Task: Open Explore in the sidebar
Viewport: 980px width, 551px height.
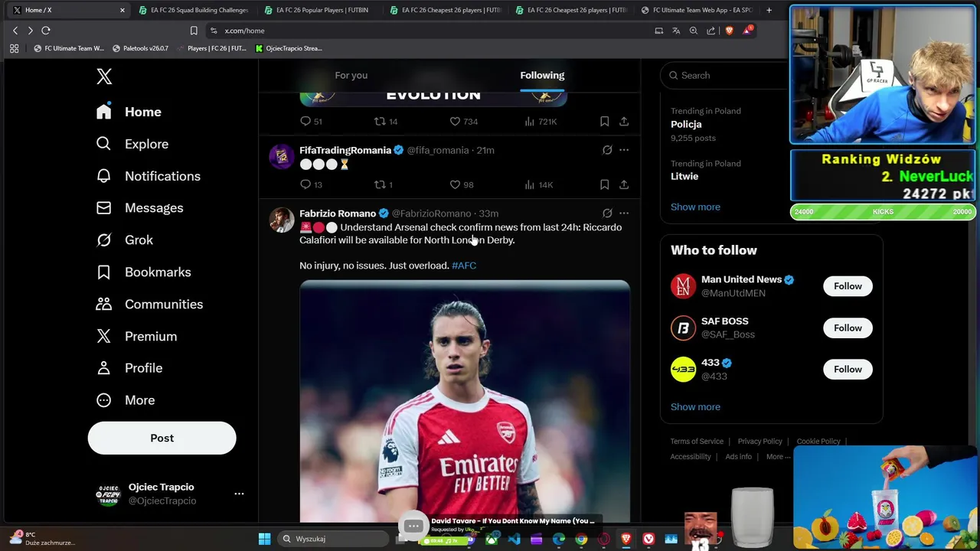Action: click(x=132, y=144)
